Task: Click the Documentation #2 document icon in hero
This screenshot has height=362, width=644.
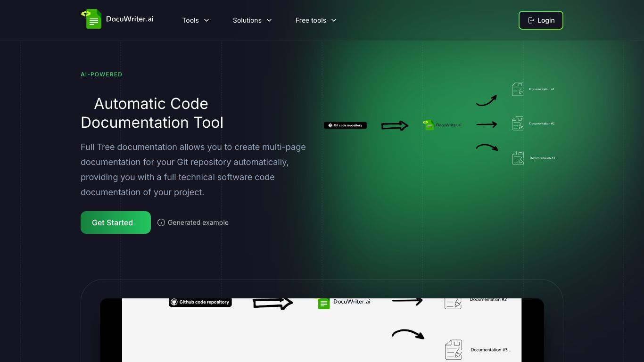Action: pos(518,123)
